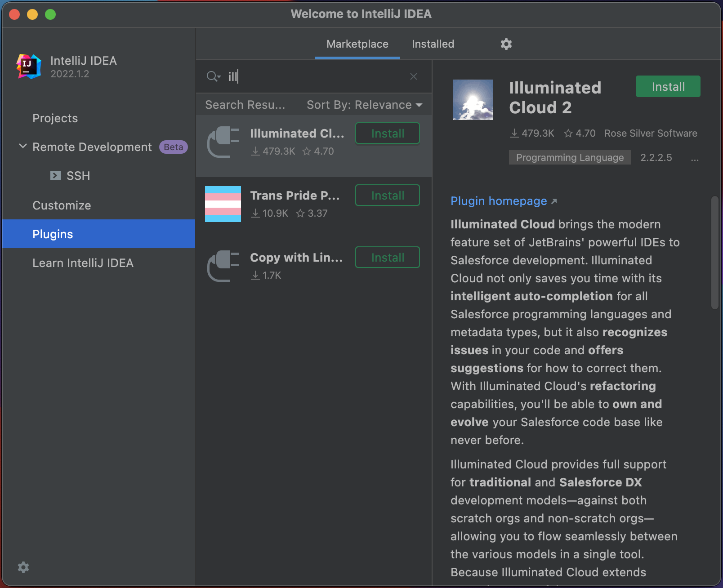Click the Illuminated Cloud 2 cloud thumbnail

click(x=473, y=100)
